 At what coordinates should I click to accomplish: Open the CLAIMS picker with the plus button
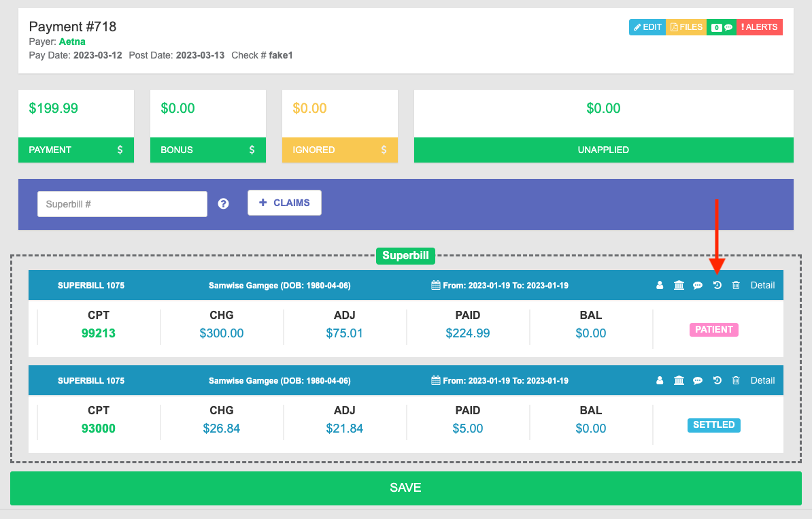pyautogui.click(x=284, y=202)
